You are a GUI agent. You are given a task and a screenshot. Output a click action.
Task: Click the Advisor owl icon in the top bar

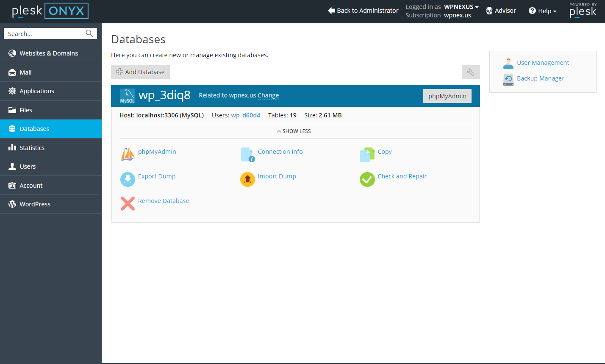(x=489, y=11)
